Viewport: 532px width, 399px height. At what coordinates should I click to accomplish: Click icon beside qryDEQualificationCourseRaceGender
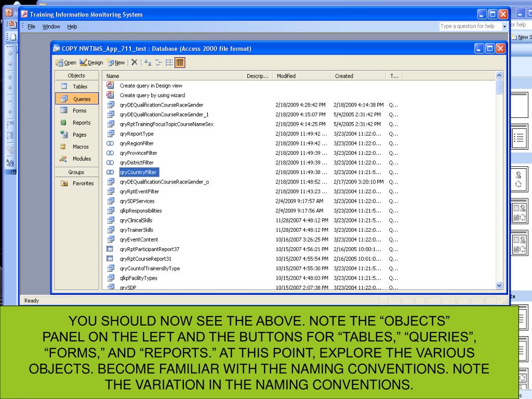point(111,105)
